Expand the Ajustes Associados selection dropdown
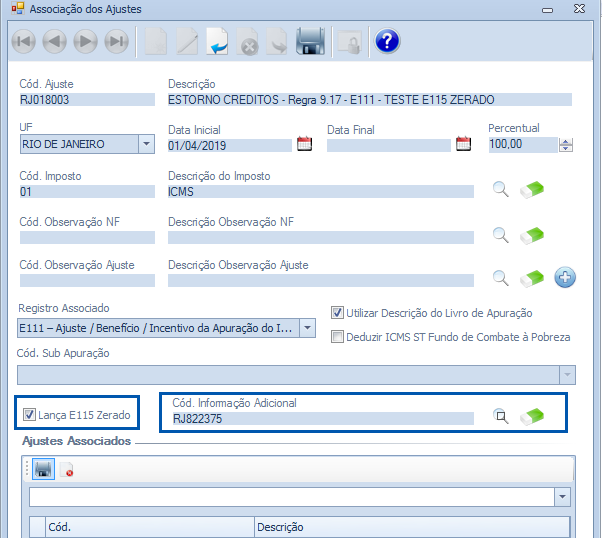Screen dimensions: 602x538 pyautogui.click(x=562, y=496)
